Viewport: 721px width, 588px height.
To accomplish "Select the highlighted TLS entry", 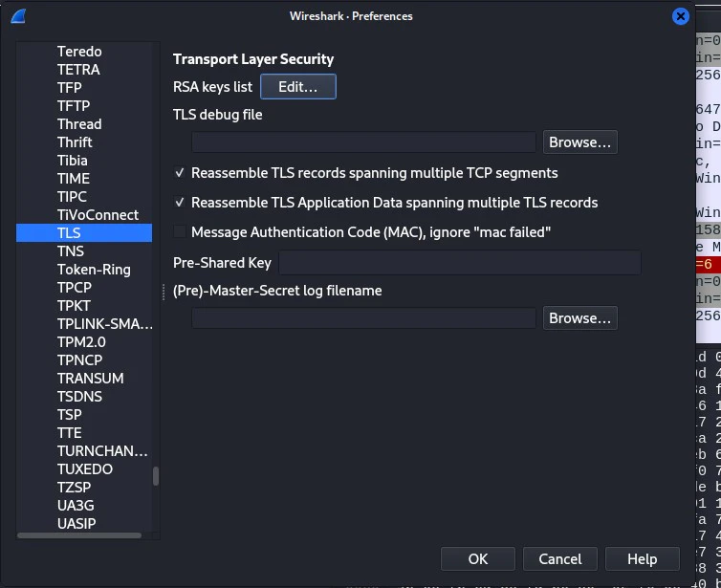I will pos(84,233).
